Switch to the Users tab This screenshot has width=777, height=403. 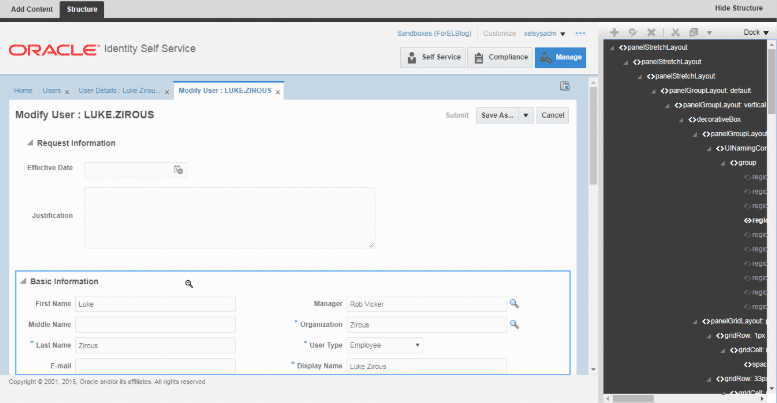(x=52, y=91)
